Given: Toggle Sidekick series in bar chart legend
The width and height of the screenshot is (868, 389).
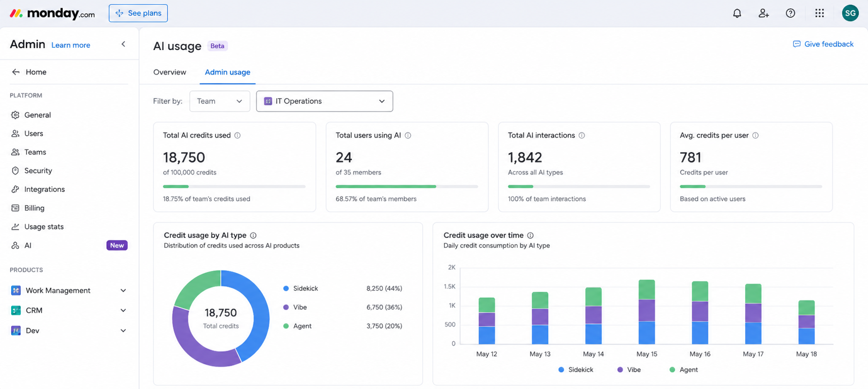Looking at the screenshot, I should [x=576, y=370].
